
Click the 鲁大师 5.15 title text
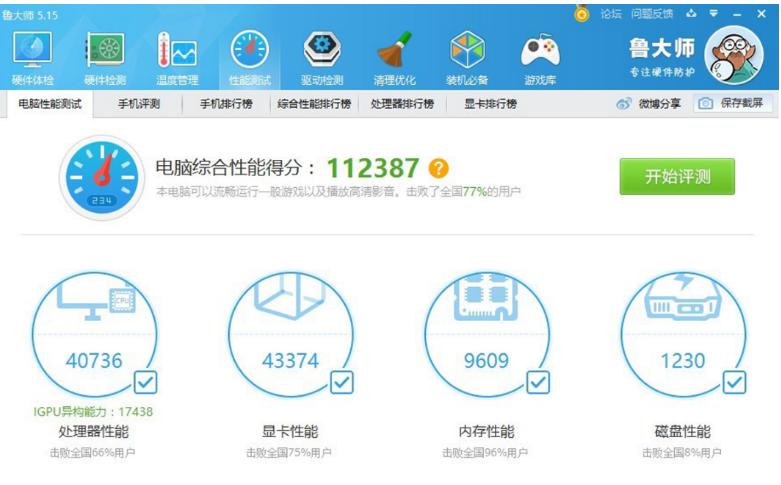click(30, 15)
